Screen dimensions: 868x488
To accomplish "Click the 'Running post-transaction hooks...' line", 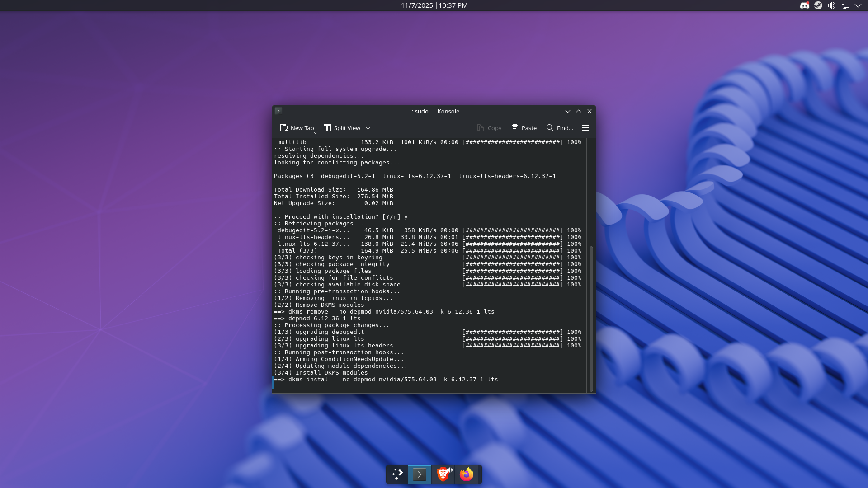I will click(339, 352).
